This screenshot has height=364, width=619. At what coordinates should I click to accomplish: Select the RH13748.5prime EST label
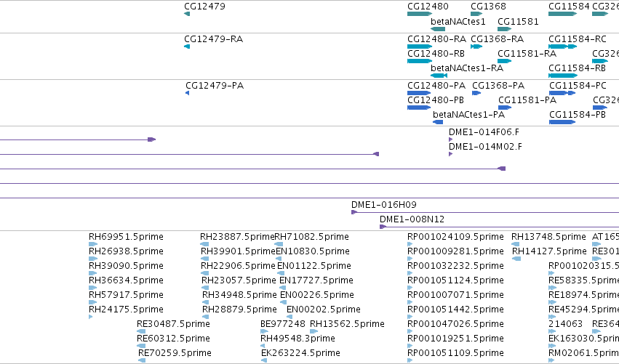[x=548, y=237]
